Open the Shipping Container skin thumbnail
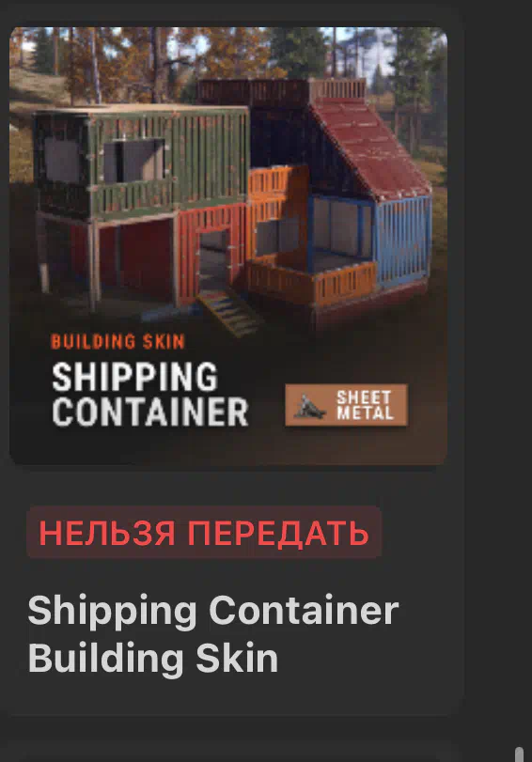This screenshot has height=762, width=532. [228, 245]
